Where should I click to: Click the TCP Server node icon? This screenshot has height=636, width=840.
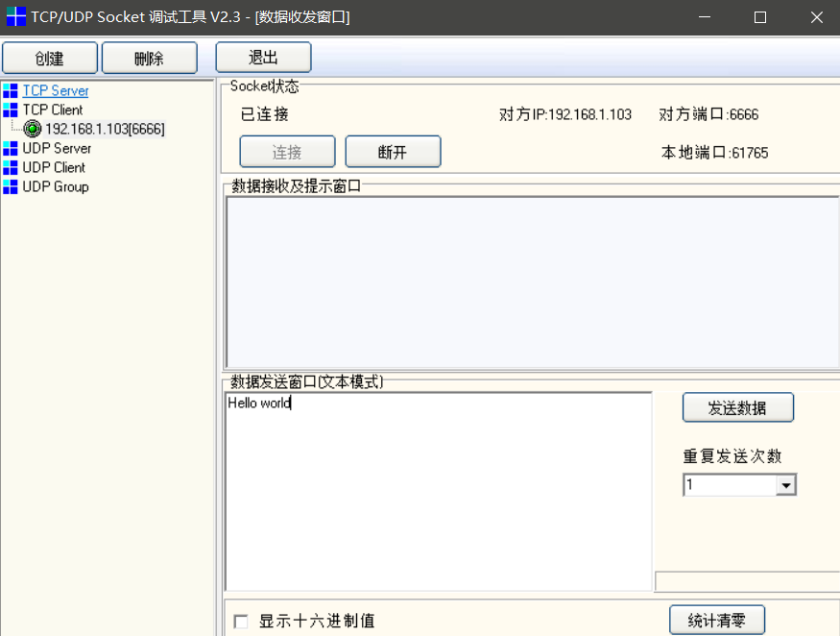tap(12, 90)
